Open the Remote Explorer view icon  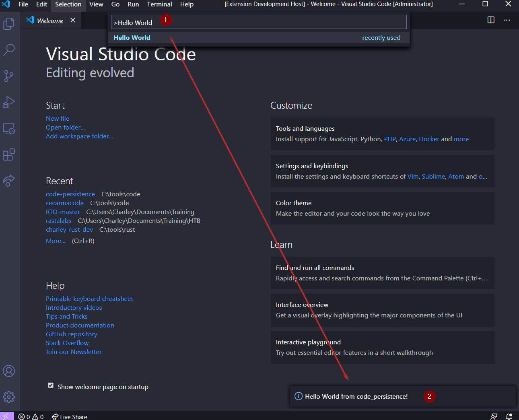tap(9, 129)
